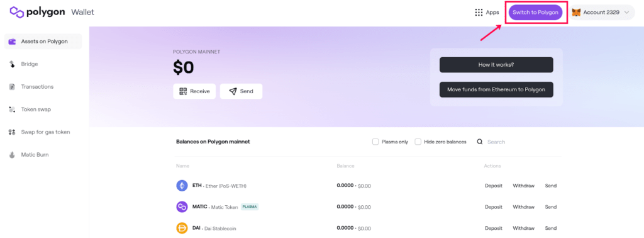Screen dimensions: 644x238
Task: Click the How it works? button
Action: click(x=496, y=65)
